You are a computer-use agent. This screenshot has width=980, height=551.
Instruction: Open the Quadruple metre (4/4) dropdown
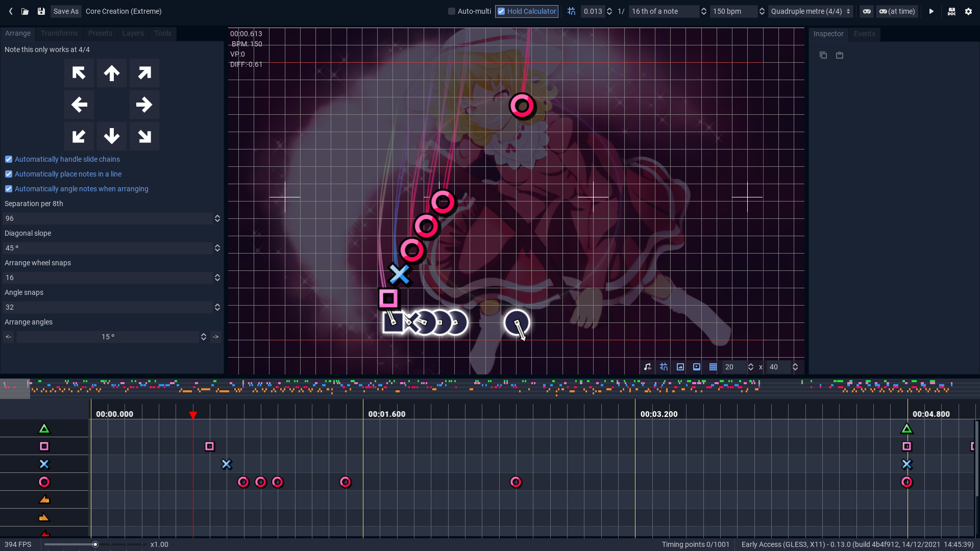811,11
